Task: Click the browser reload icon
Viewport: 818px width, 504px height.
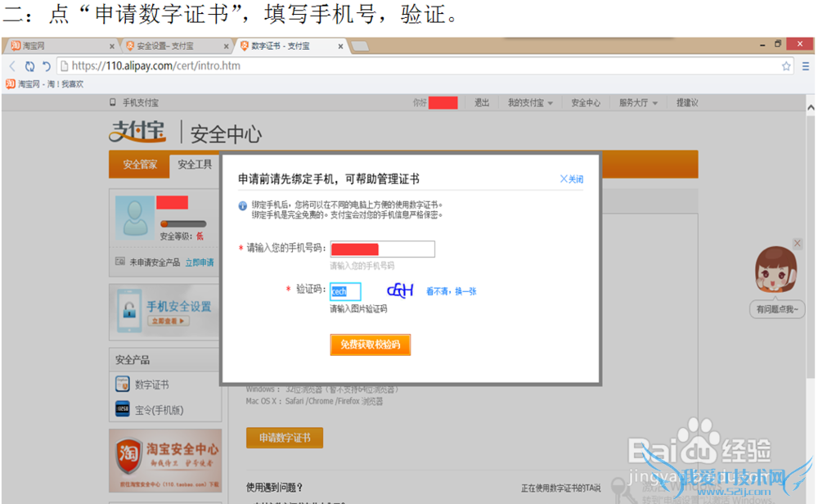Action: pyautogui.click(x=29, y=65)
